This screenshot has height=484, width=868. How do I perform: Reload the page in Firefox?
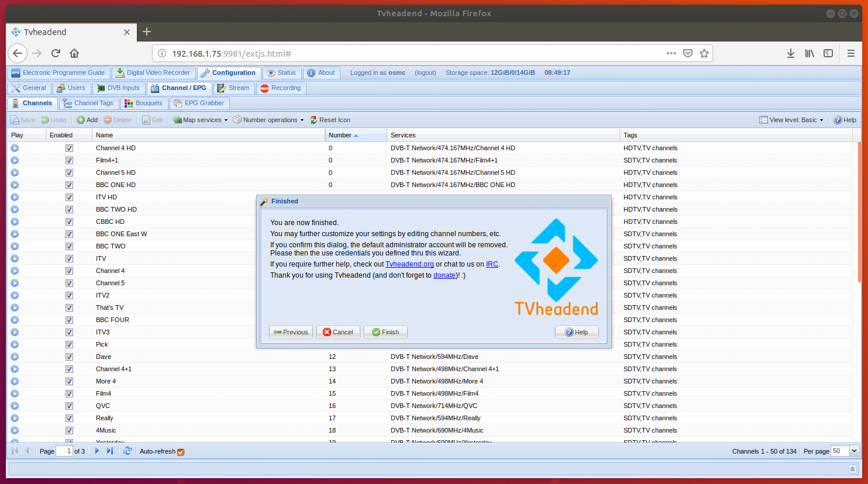click(56, 53)
